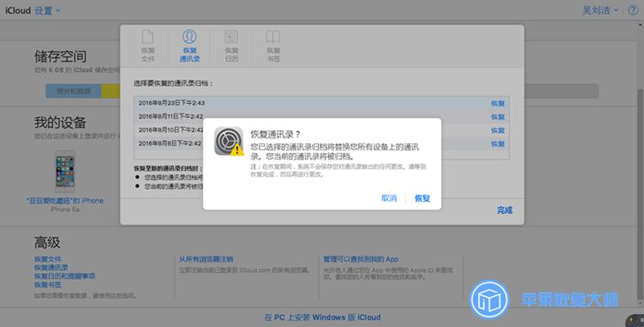Open the 吴刘洁 account dropdown
Viewport: 644px width, 327px height.
[600, 11]
